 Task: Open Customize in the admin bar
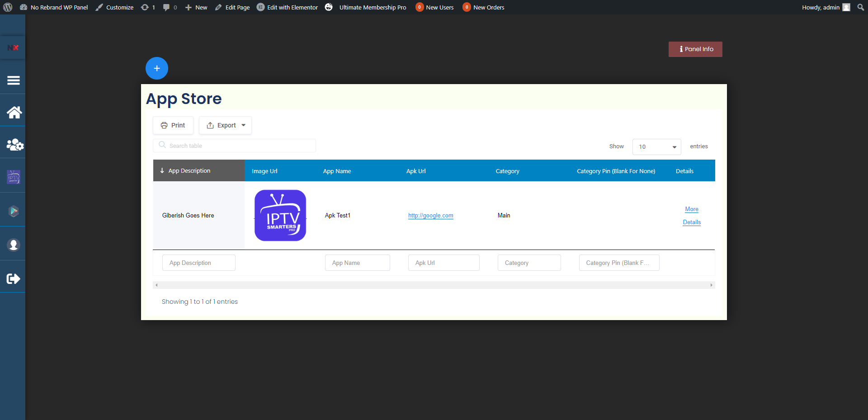click(x=114, y=7)
